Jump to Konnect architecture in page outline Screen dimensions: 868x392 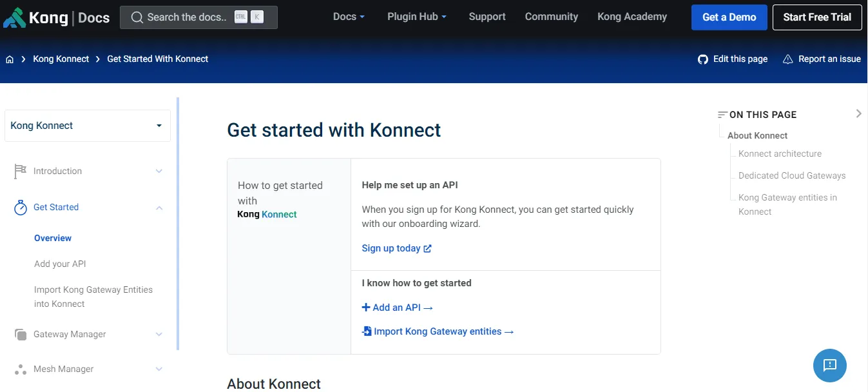click(780, 153)
